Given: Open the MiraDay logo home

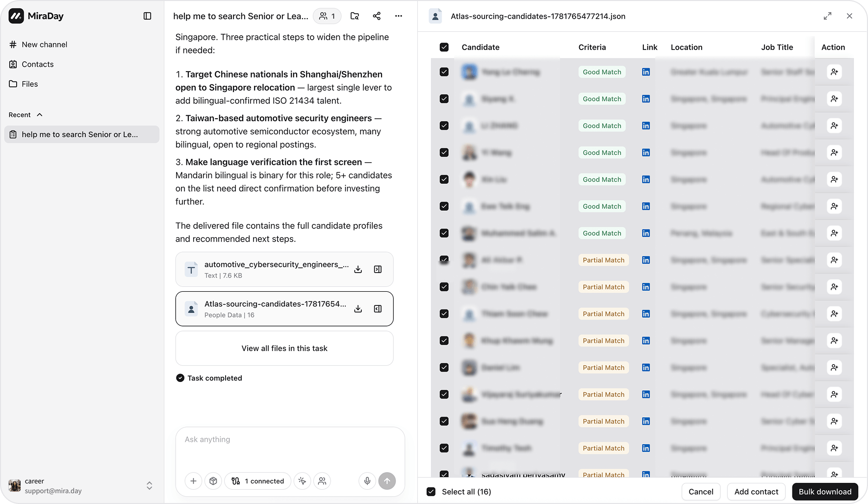Looking at the screenshot, I should 36,16.
